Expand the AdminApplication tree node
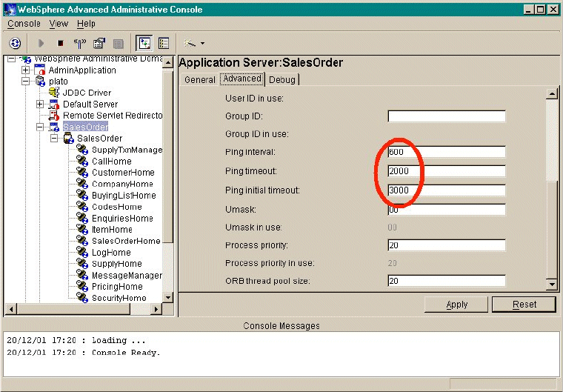Image resolution: width=563 pixels, height=392 pixels. [26, 70]
